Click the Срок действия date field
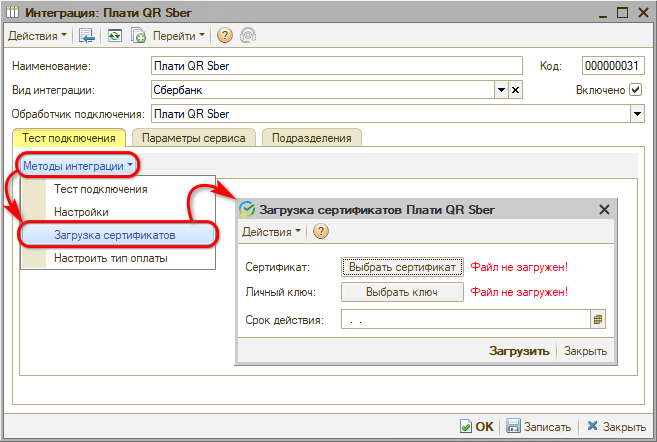657x442 pixels. tap(466, 320)
